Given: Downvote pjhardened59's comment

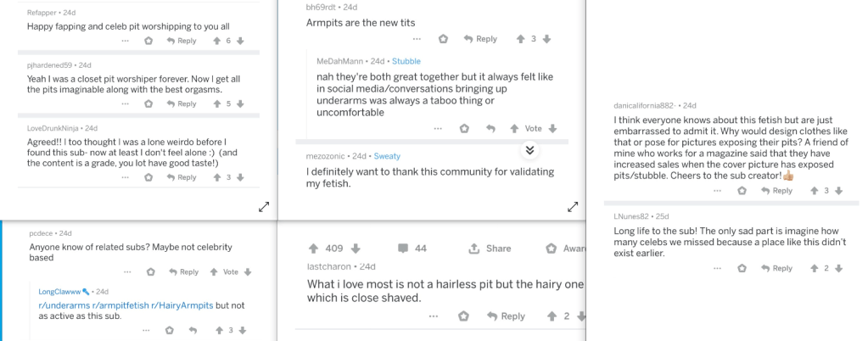Looking at the screenshot, I should click(242, 103).
